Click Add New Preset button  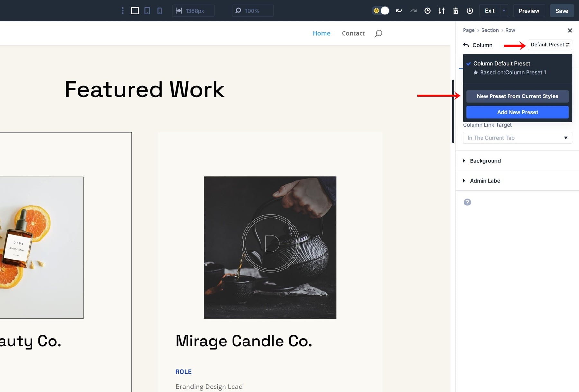pos(517,112)
